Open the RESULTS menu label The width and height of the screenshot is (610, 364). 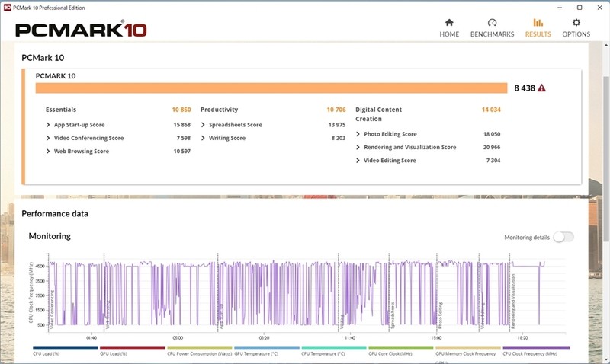(538, 34)
